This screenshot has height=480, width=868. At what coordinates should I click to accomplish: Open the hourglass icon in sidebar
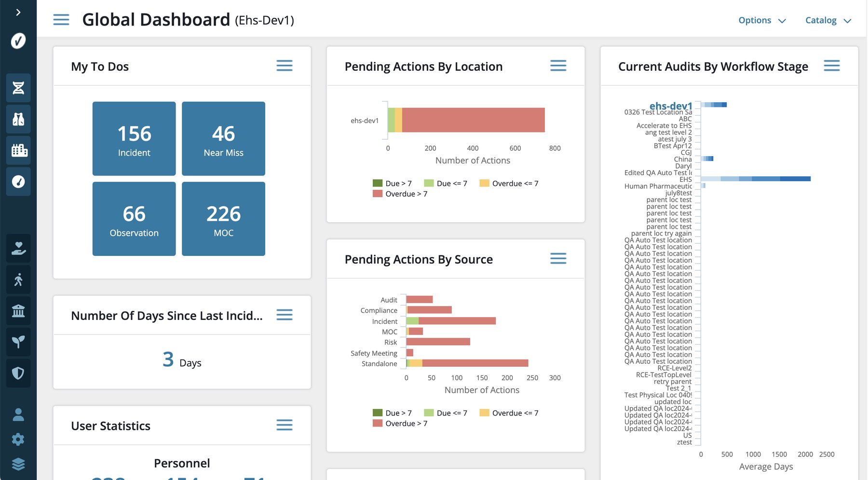[x=18, y=88]
